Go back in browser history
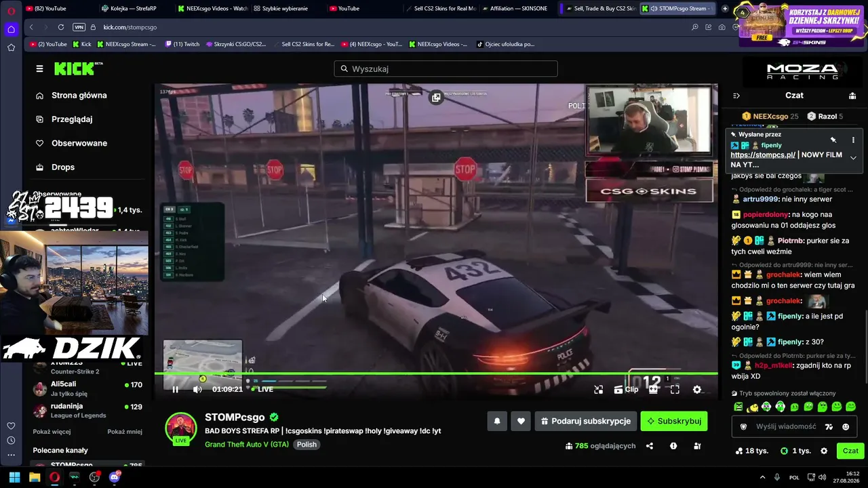Screen dimensions: 868x488 [31, 27]
